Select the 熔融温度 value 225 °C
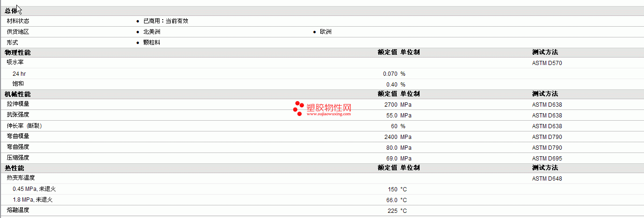The height and width of the screenshot is (218, 644). (397, 211)
